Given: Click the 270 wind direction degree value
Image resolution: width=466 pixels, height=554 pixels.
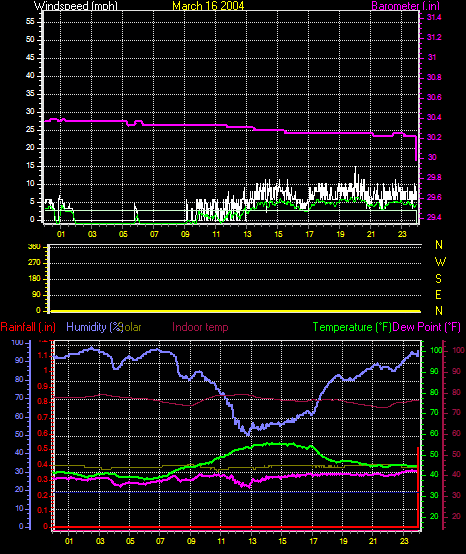Looking at the screenshot, I should [x=35, y=263].
